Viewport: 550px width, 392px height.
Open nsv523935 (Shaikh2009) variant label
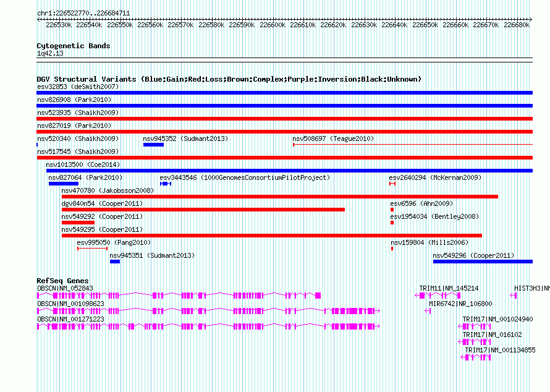click(78, 113)
